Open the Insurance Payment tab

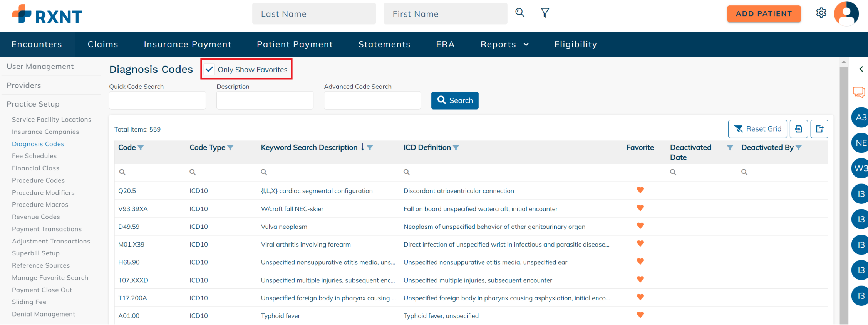(188, 44)
